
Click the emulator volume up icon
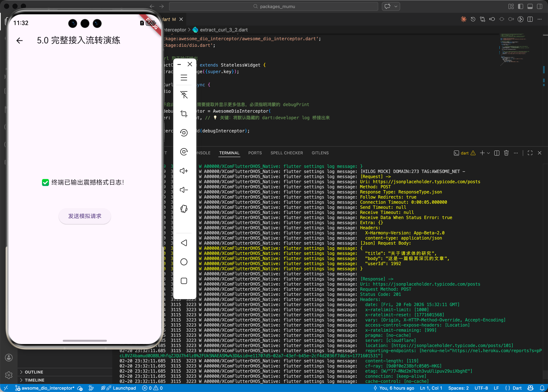184,171
